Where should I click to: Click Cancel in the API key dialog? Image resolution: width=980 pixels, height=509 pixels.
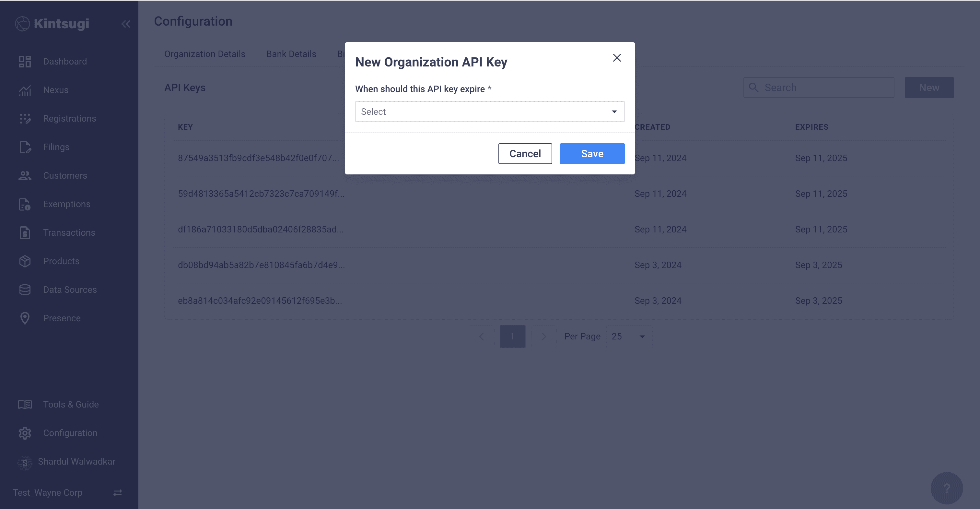(525, 154)
